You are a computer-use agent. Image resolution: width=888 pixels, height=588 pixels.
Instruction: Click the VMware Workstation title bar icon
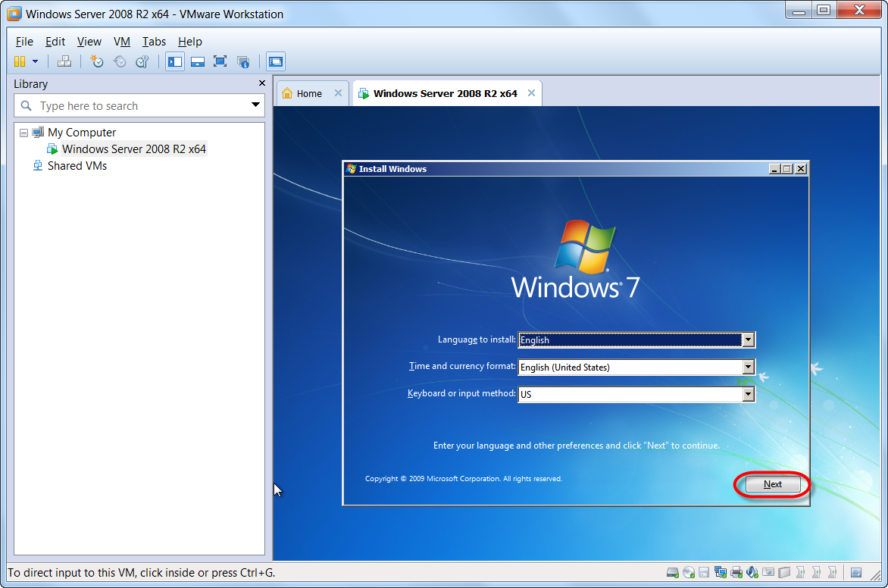coord(14,14)
